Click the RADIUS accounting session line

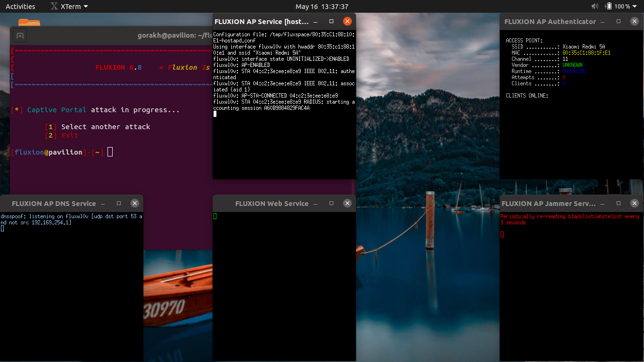tap(284, 105)
